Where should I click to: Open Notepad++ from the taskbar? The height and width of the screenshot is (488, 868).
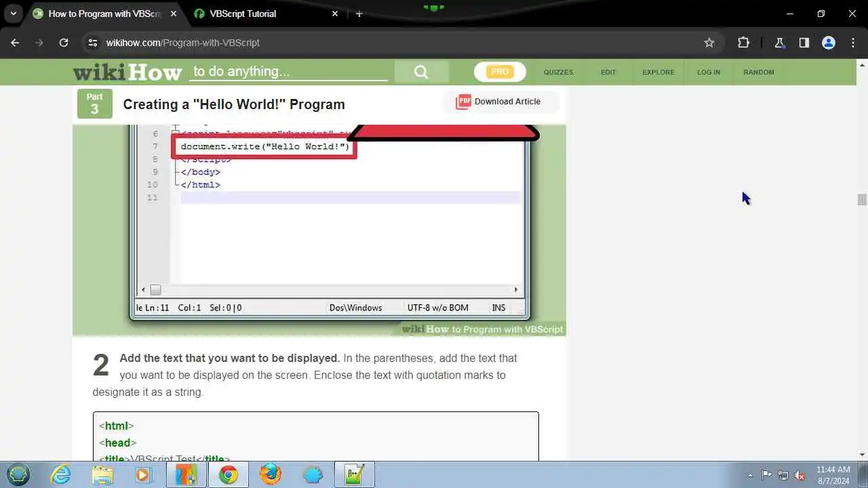(x=354, y=474)
